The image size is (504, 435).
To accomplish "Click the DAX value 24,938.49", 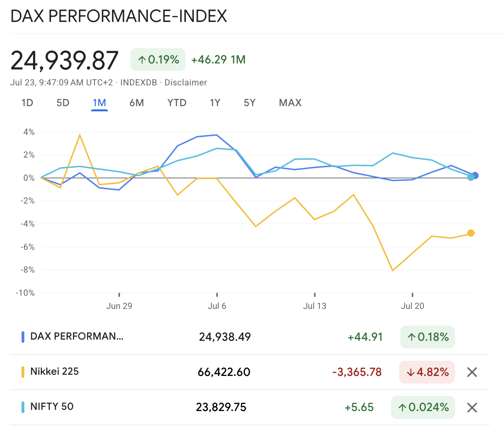I will pyautogui.click(x=225, y=337).
